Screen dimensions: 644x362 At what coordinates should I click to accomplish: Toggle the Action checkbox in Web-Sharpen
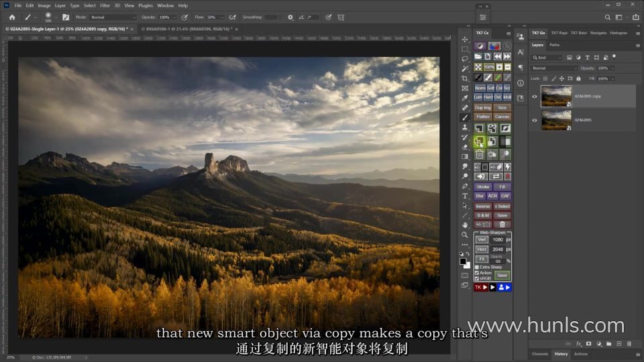pyautogui.click(x=477, y=273)
